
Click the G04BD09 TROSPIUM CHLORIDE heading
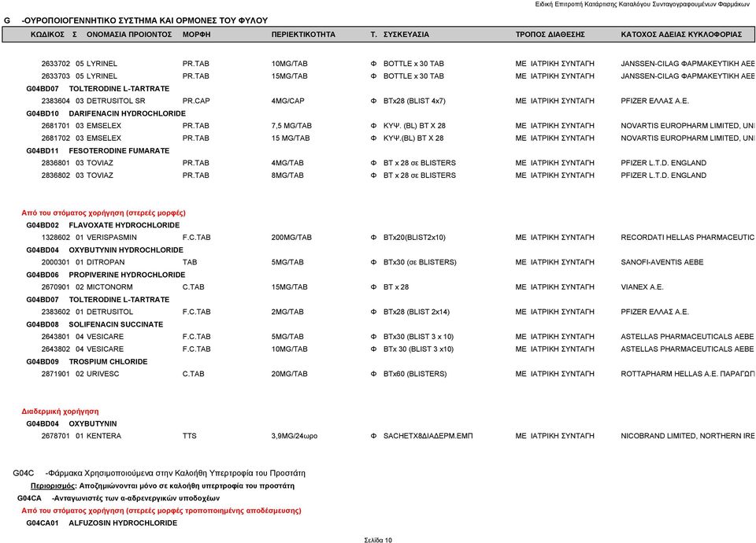click(87, 362)
